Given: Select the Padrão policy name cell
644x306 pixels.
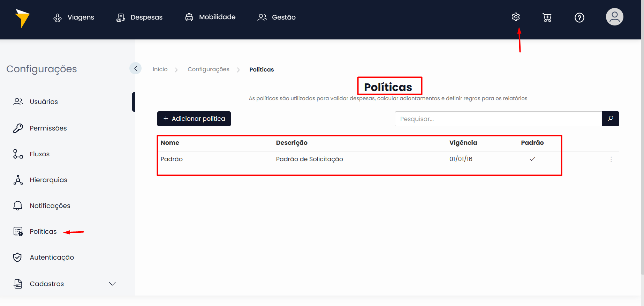Looking at the screenshot, I should 172,159.
